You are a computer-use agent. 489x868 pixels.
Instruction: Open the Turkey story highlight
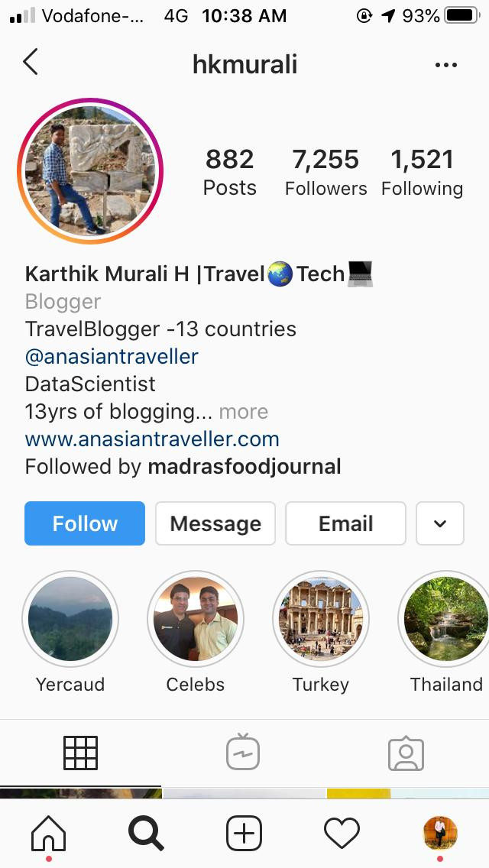click(321, 619)
